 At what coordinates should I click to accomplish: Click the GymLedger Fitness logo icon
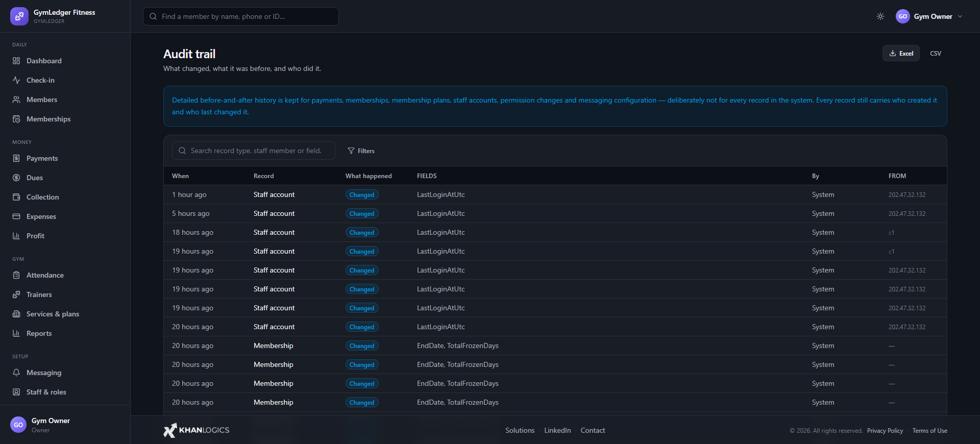pyautogui.click(x=19, y=16)
